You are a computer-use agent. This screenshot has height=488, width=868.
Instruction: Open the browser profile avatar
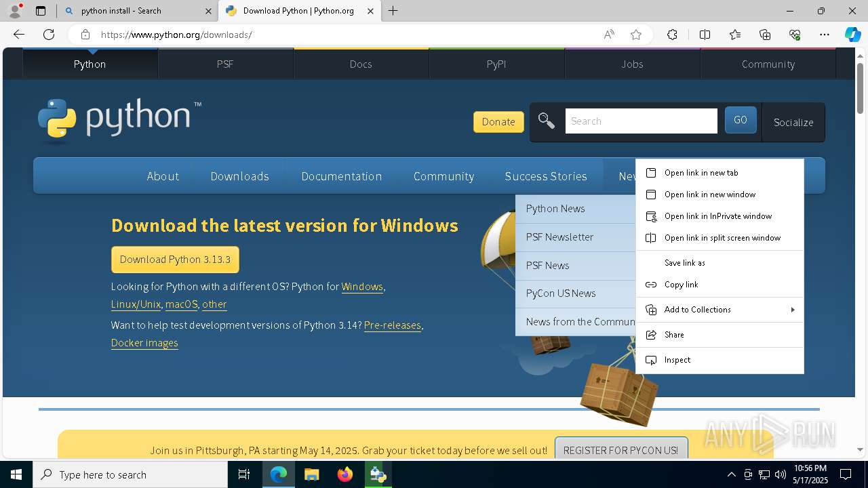tap(15, 11)
